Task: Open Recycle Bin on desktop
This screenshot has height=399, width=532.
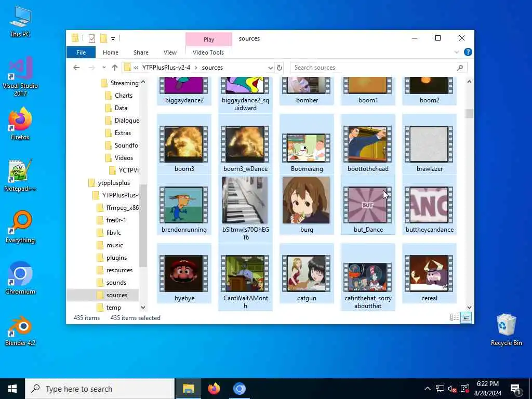Action: click(506, 330)
